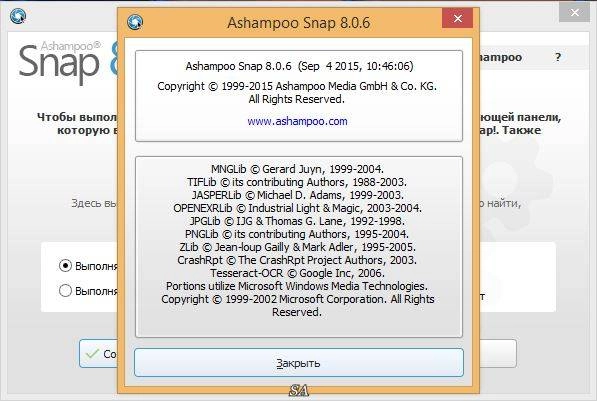Screen dimensions: 597x401
Task: Click the green checkmark button in background window
Action: pyautogui.click(x=99, y=354)
